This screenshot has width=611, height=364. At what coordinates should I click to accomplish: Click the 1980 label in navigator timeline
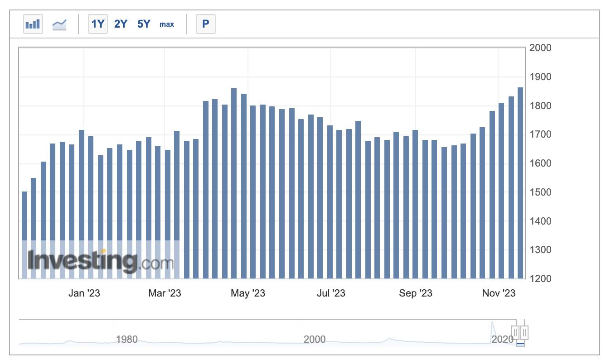127,339
